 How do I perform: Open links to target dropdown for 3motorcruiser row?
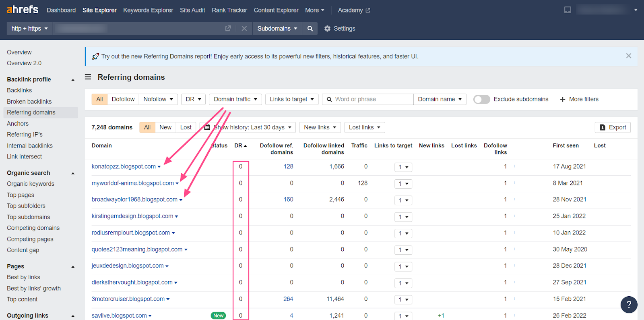[403, 299]
